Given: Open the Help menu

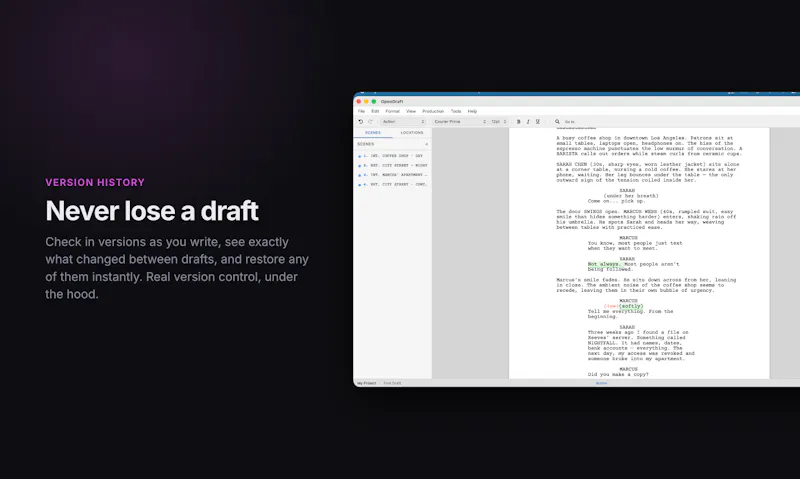Looking at the screenshot, I should (472, 111).
